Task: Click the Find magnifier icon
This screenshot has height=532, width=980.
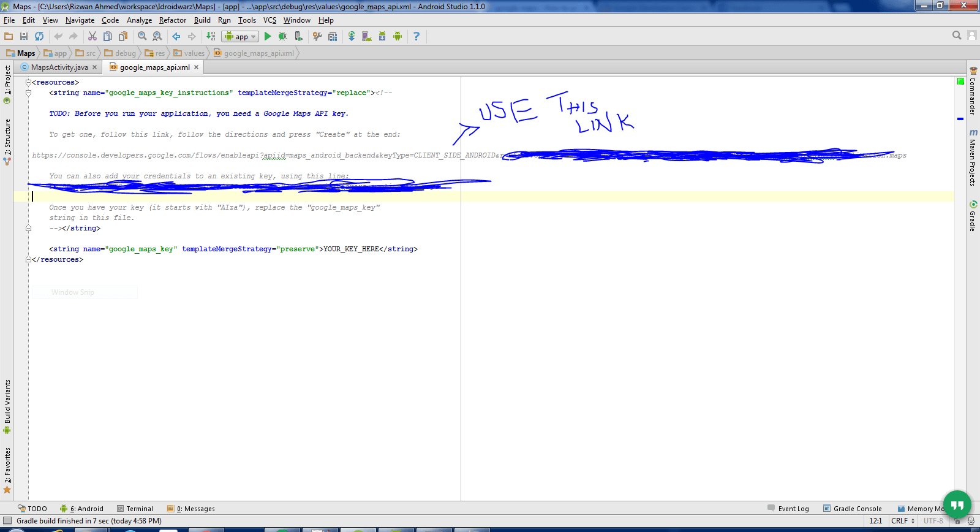Action: 142,36
